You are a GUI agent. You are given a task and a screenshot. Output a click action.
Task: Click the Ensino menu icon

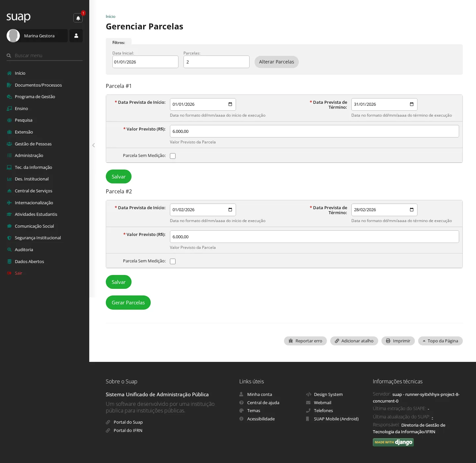pyautogui.click(x=9, y=108)
